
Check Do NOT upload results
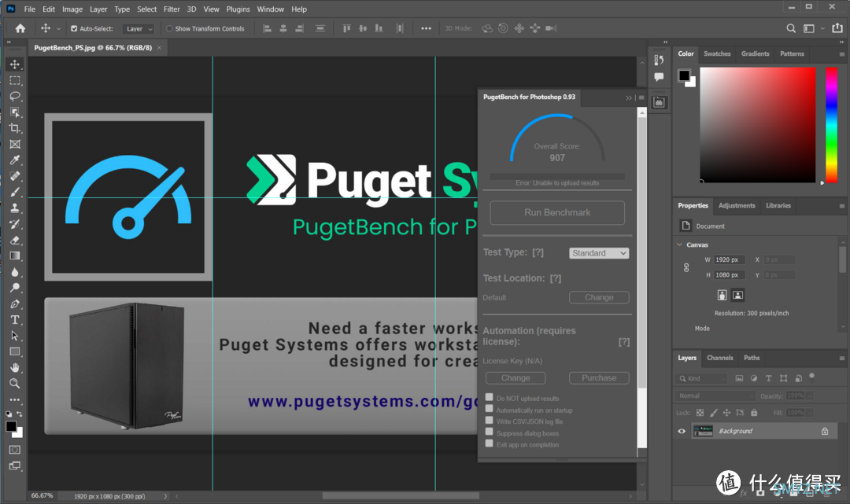click(489, 397)
